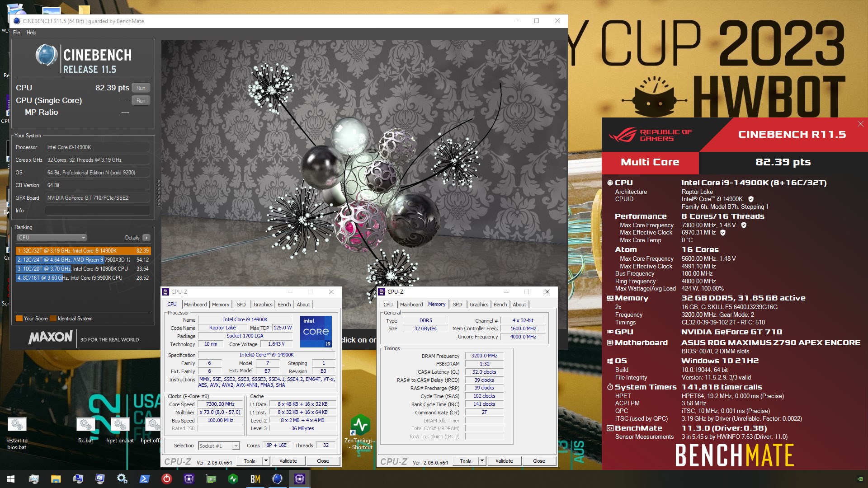This screenshot has height=488, width=868.
Task: Click Close button in left CPU-Z
Action: tap(323, 461)
